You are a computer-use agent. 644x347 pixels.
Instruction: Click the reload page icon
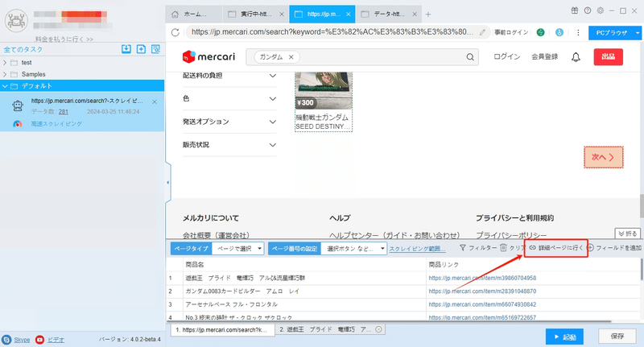[175, 32]
